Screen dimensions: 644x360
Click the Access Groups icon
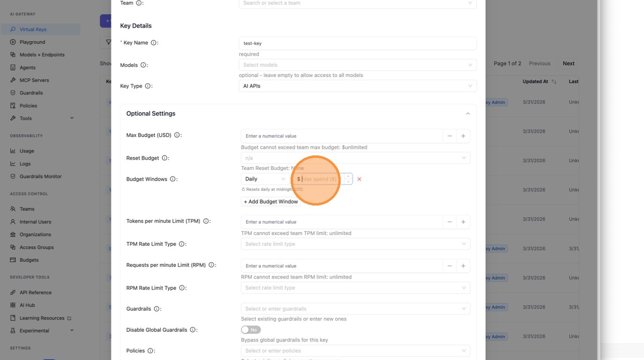click(13, 247)
